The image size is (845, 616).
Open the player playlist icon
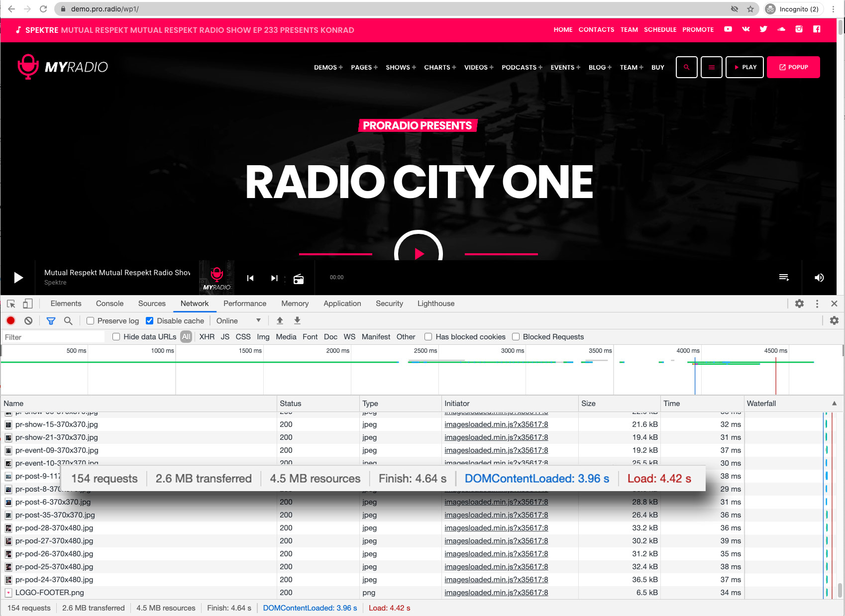(x=784, y=278)
